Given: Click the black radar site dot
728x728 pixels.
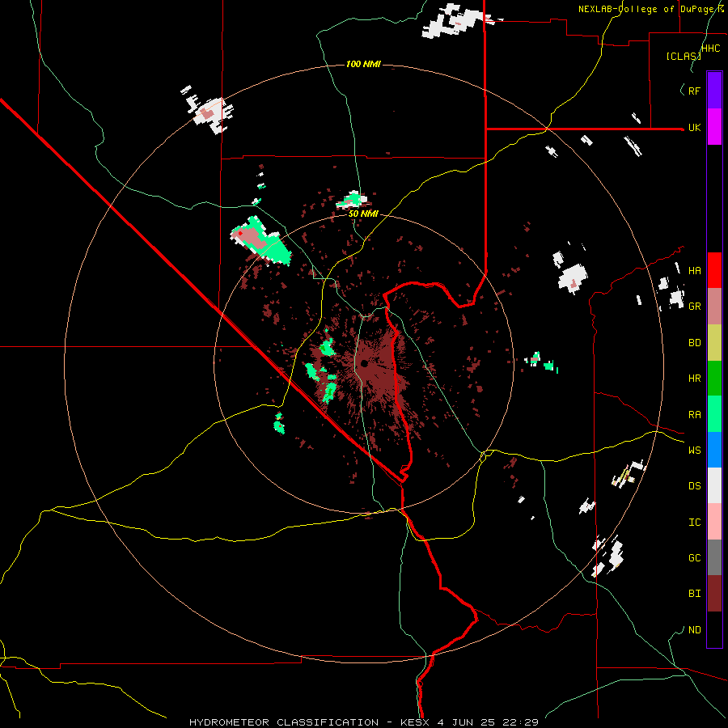Looking at the screenshot, I should [364, 363].
